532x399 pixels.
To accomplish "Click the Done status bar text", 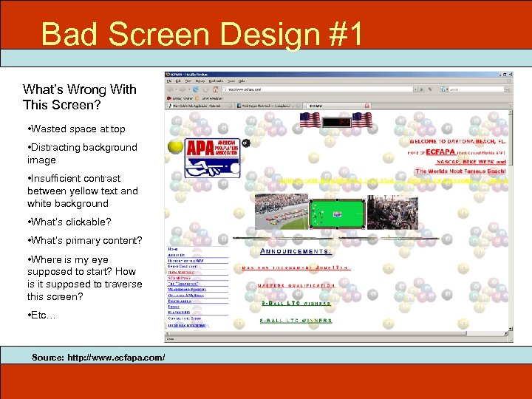I will [x=171, y=338].
